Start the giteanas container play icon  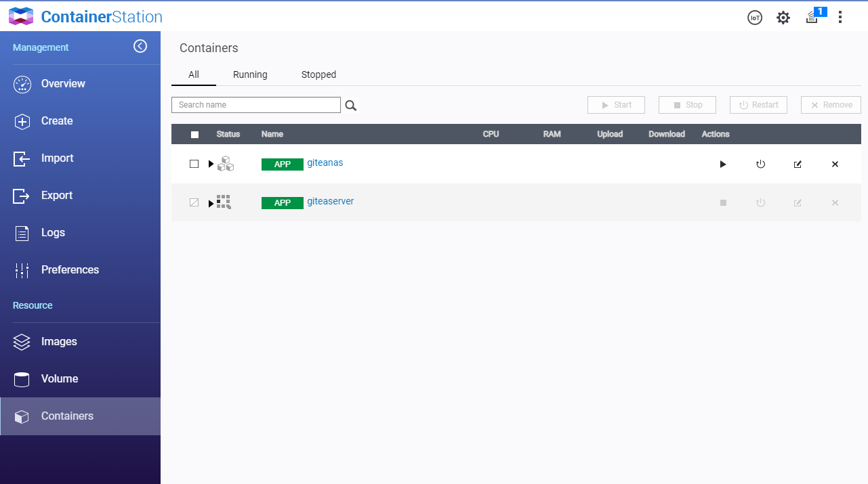click(723, 164)
